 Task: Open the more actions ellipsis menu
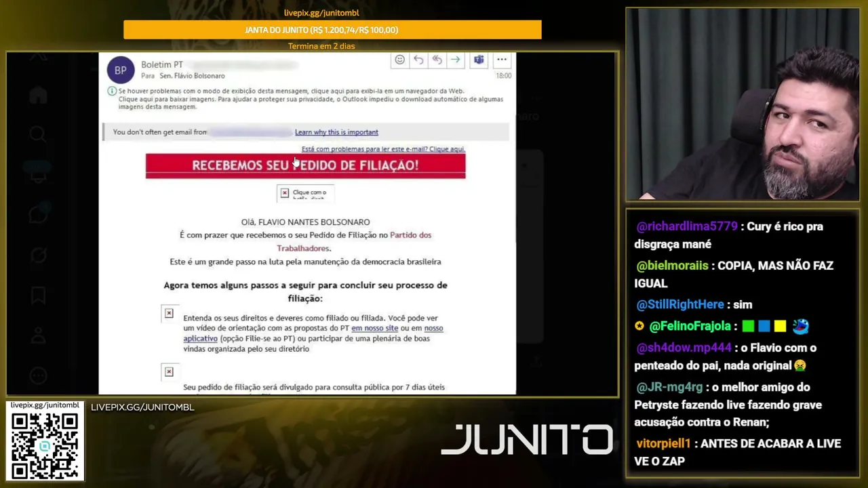502,60
